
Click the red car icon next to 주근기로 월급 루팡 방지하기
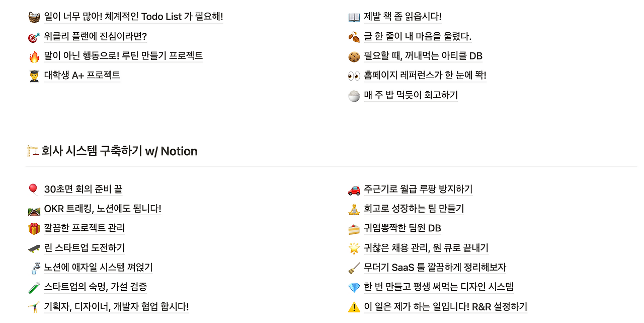point(354,189)
